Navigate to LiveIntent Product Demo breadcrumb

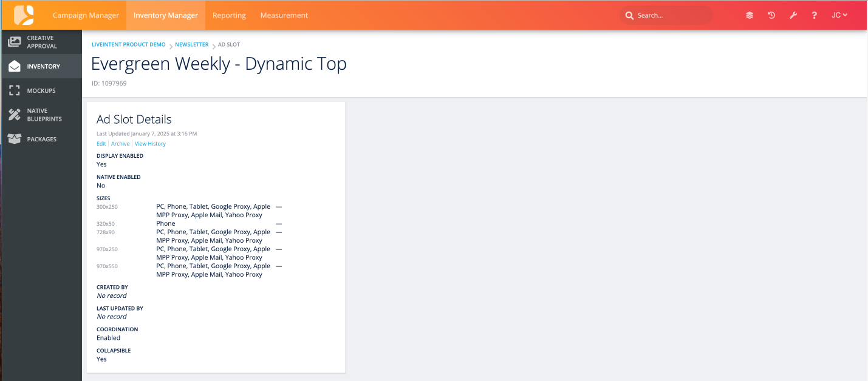click(x=128, y=45)
